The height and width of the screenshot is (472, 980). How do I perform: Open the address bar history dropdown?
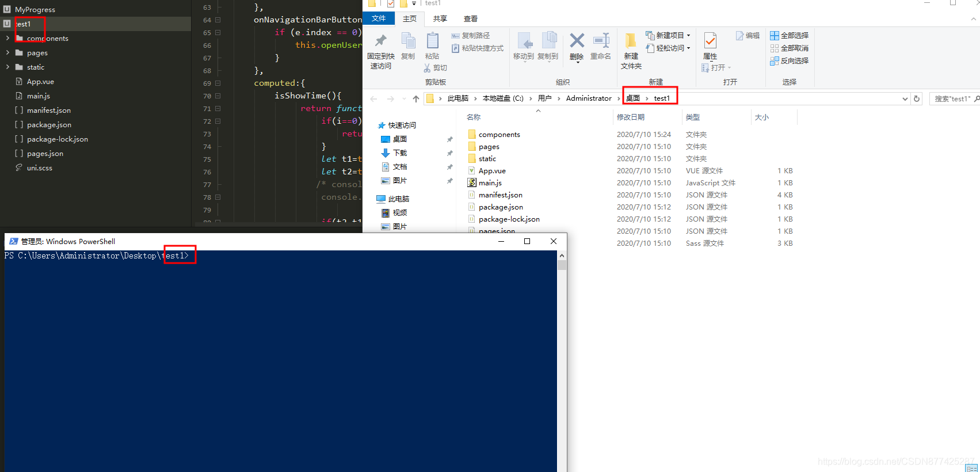[x=905, y=99]
